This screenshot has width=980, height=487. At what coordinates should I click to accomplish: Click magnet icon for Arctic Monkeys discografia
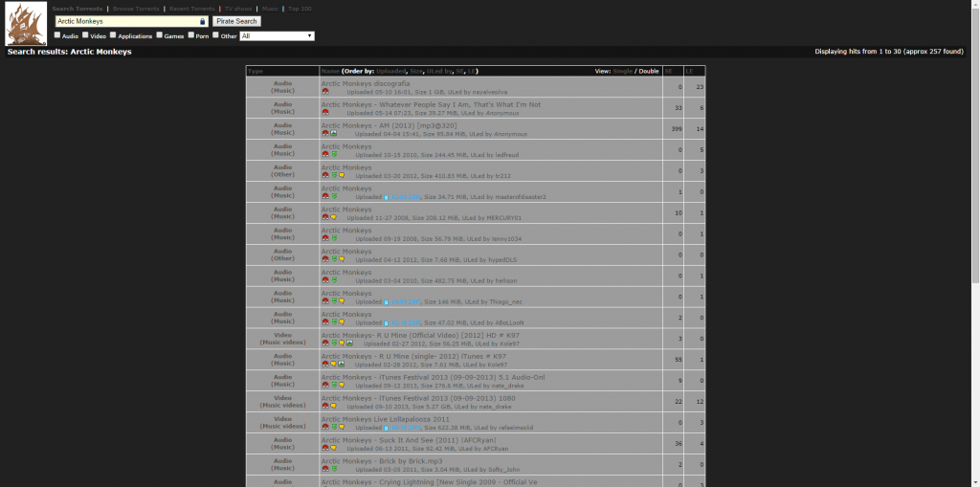325,91
